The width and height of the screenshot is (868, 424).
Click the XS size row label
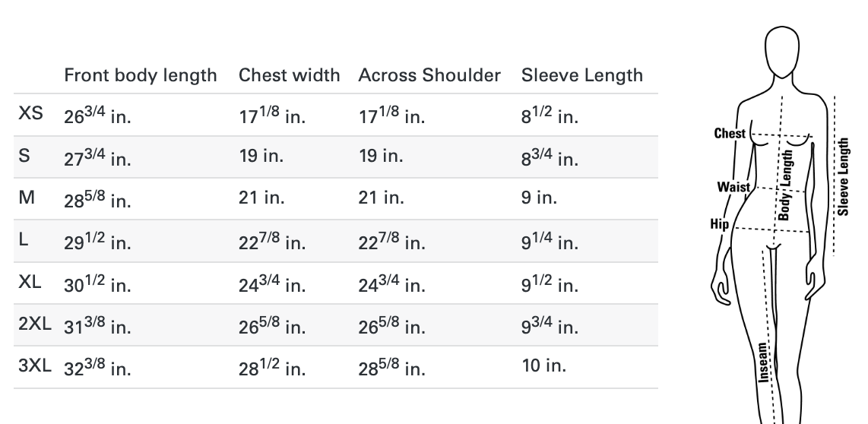click(x=30, y=115)
